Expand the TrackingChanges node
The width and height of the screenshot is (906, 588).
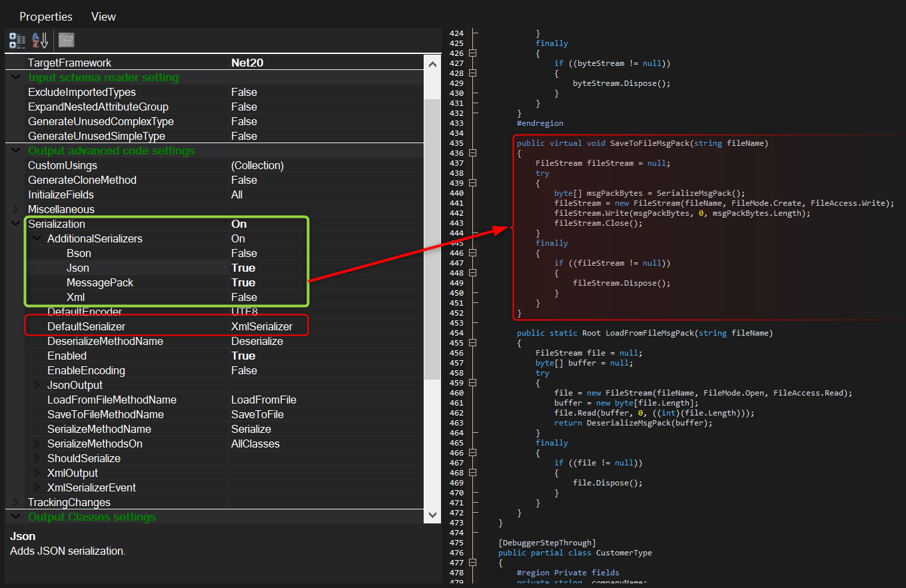click(x=16, y=503)
